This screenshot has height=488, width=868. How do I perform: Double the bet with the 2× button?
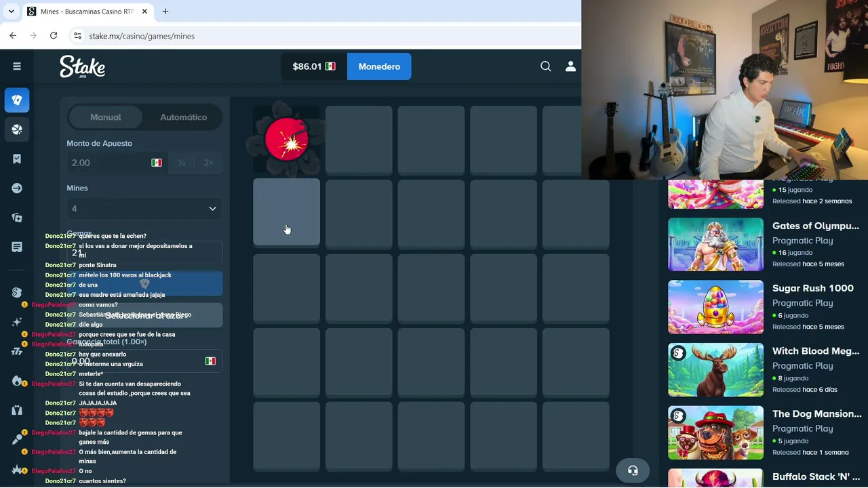(x=208, y=163)
